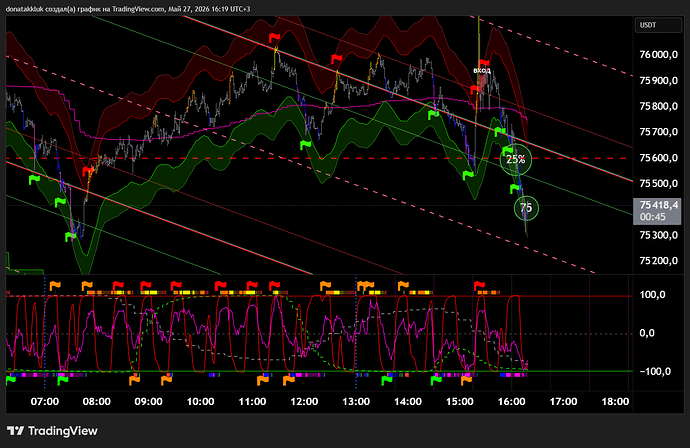This screenshot has height=448, width=690.
Task: Click the oscillator 0,0 scale label
Action: coord(647,333)
